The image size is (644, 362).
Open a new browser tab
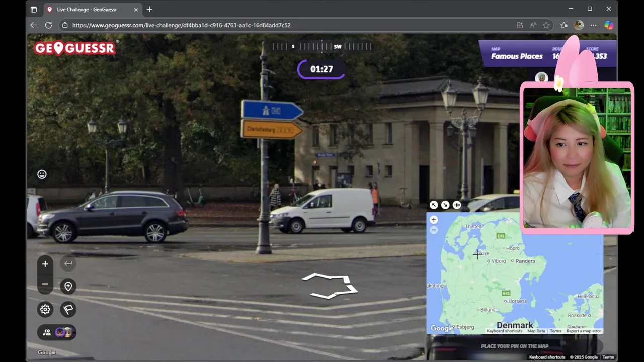coord(149,9)
